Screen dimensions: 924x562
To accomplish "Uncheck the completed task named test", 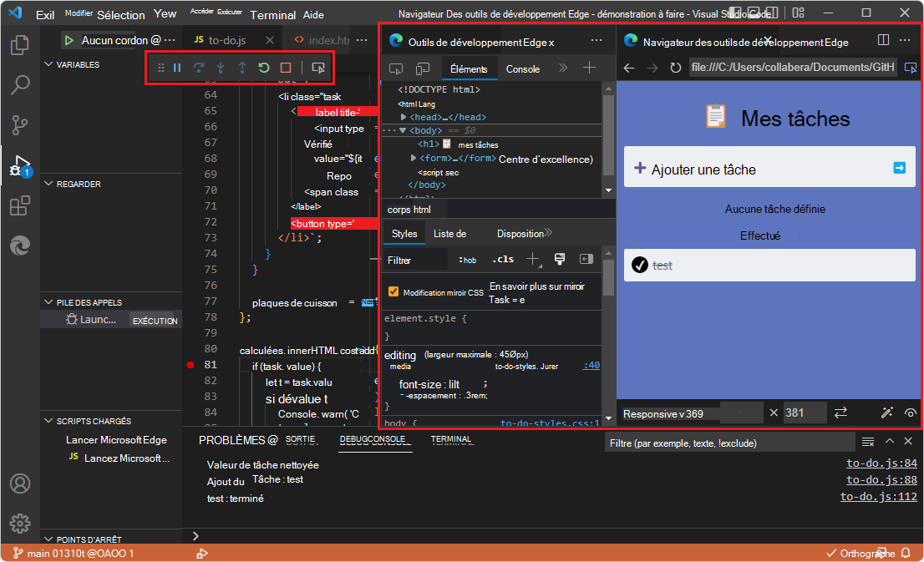I will tap(639, 265).
